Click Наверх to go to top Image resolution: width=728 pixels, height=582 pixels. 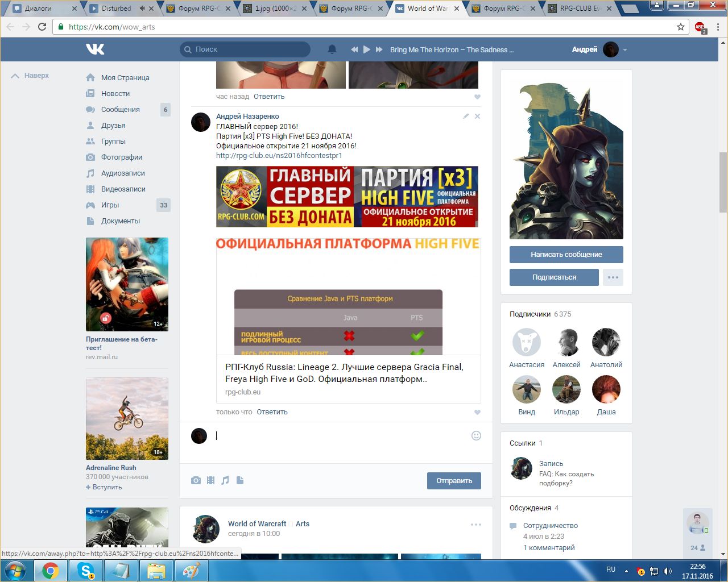[30, 76]
